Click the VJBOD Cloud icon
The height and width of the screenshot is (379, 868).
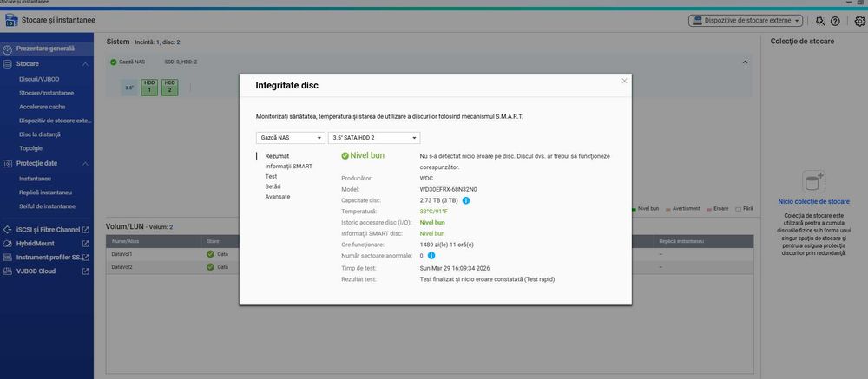(x=7, y=271)
